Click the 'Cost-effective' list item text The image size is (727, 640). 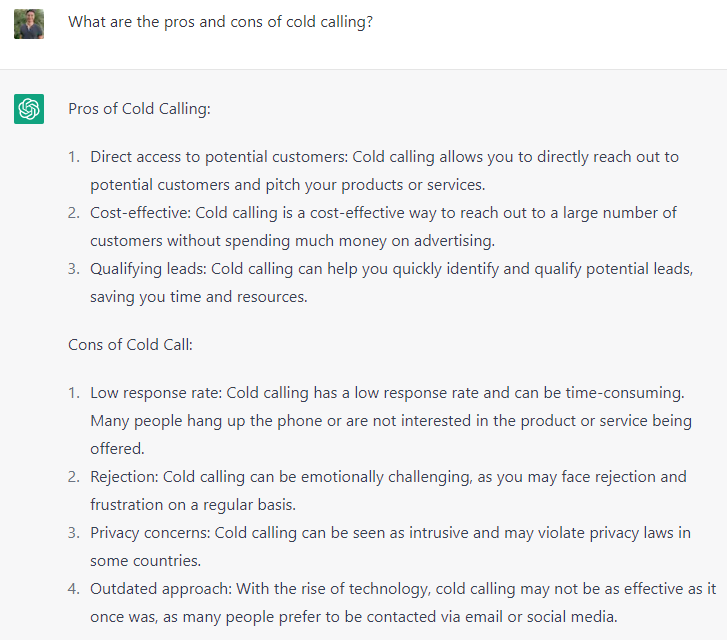383,227
